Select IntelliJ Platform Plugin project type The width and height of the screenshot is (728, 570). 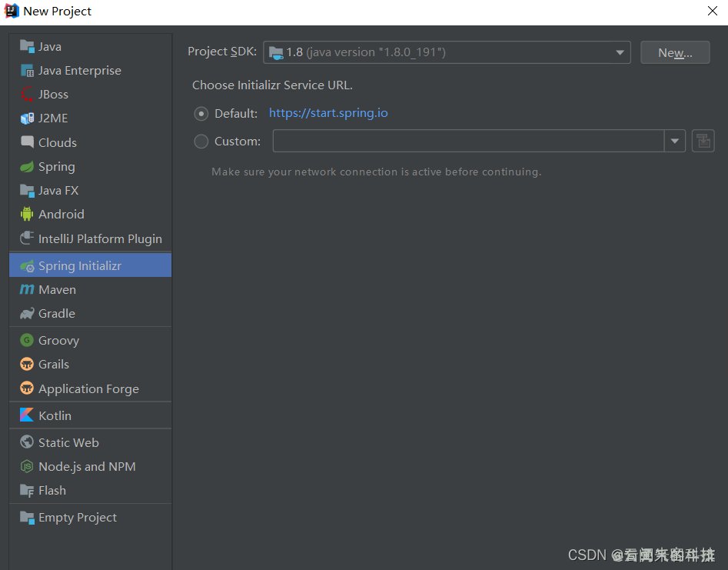(100, 238)
